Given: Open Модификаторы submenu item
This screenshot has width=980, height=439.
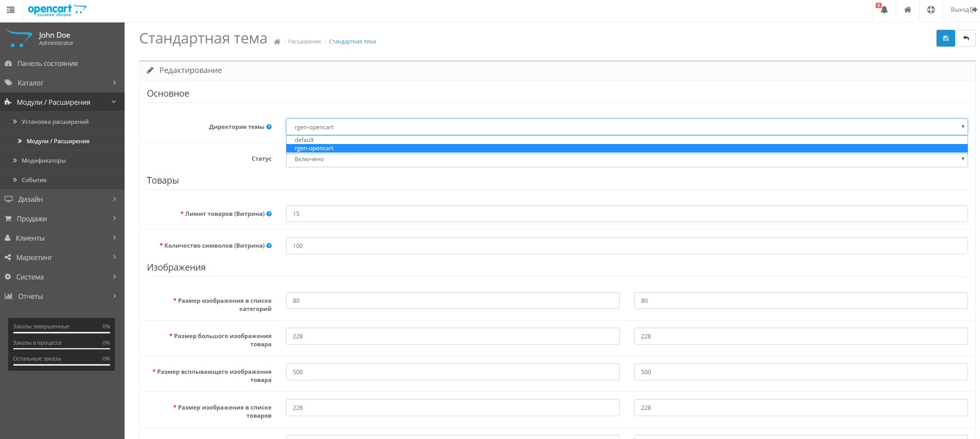Looking at the screenshot, I should point(44,160).
